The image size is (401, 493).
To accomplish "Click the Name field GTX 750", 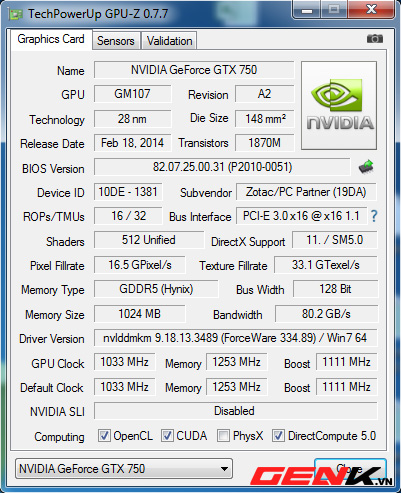I will [194, 70].
